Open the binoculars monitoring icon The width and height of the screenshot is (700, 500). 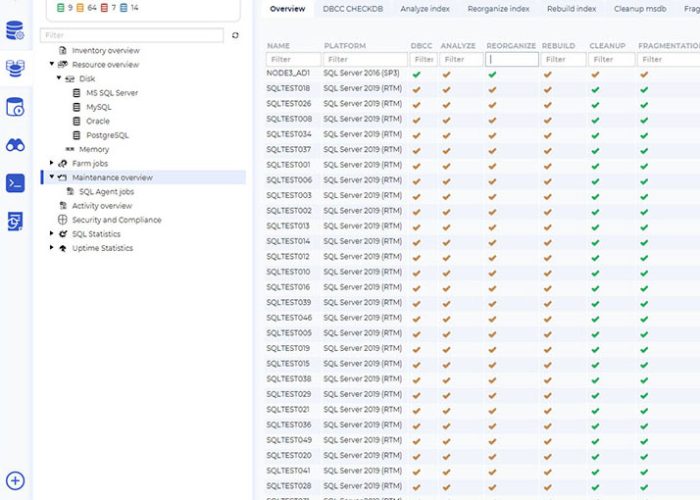(15, 145)
